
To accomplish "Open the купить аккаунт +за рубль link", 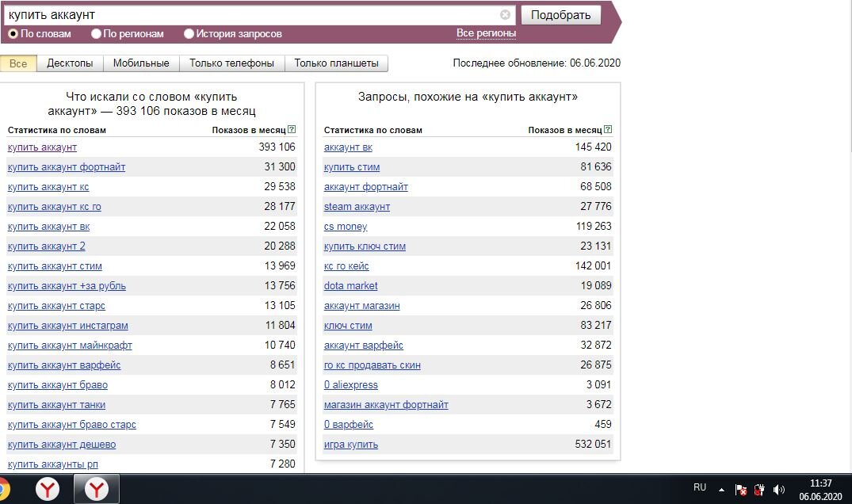I will 67,285.
